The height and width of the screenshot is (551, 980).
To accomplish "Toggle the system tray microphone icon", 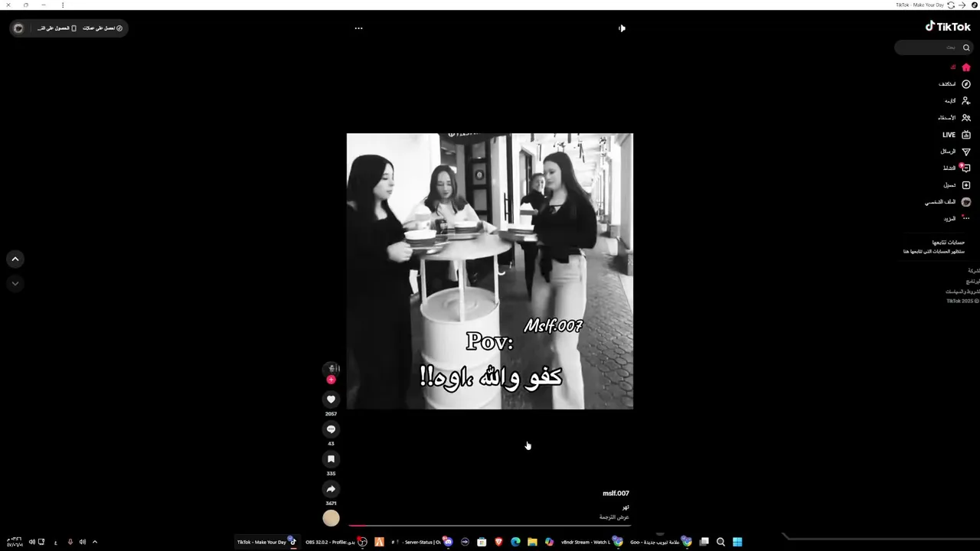I will [x=70, y=542].
